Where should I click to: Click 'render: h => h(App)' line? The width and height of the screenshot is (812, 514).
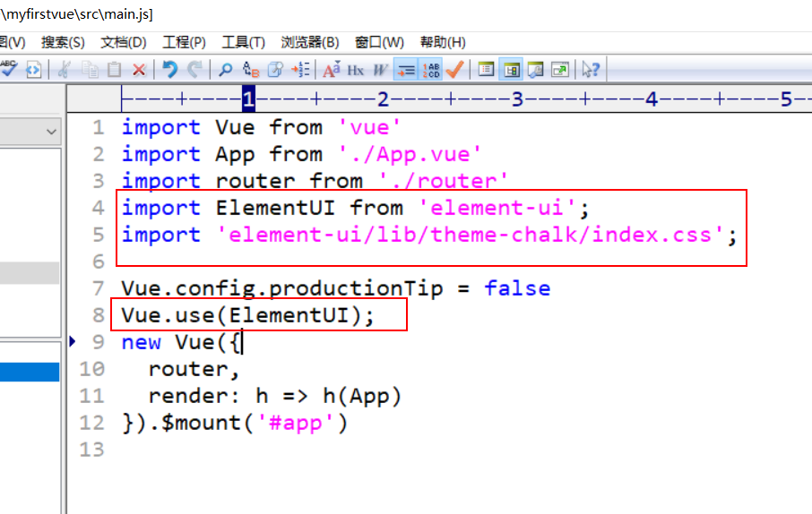pyautogui.click(x=275, y=397)
